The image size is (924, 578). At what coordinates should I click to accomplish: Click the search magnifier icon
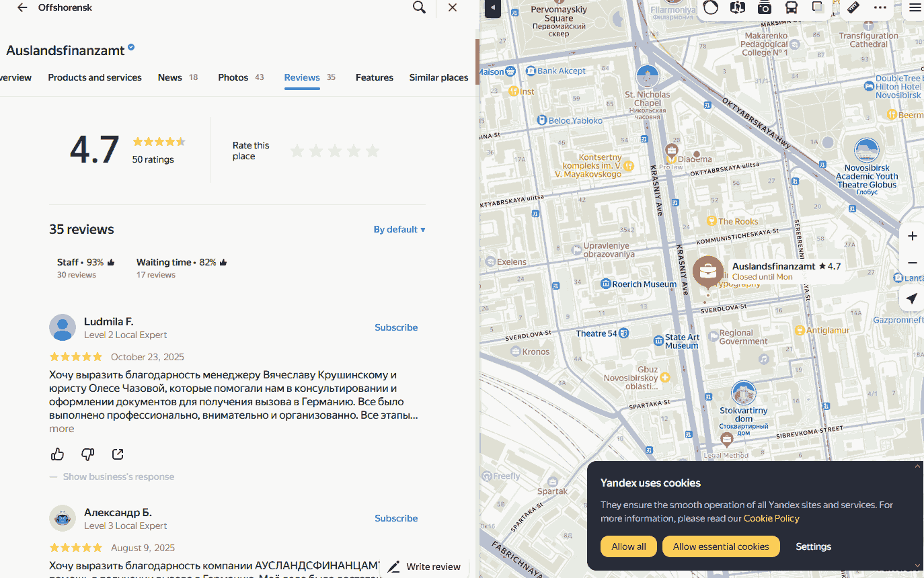[419, 7]
